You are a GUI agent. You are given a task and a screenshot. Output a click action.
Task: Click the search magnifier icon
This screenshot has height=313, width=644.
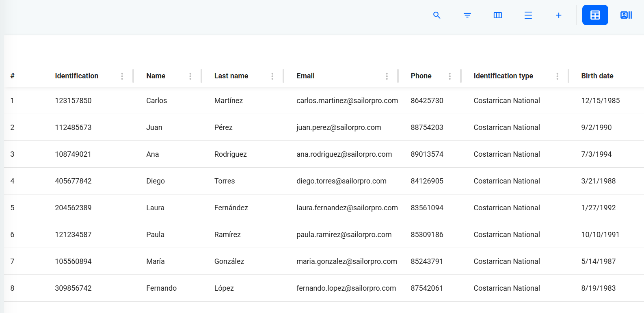pyautogui.click(x=437, y=15)
